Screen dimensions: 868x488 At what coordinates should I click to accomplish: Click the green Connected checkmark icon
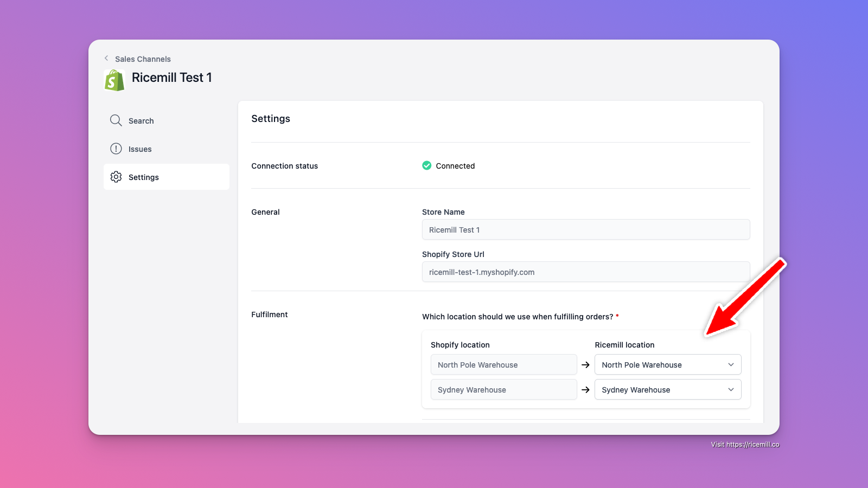[x=427, y=165]
